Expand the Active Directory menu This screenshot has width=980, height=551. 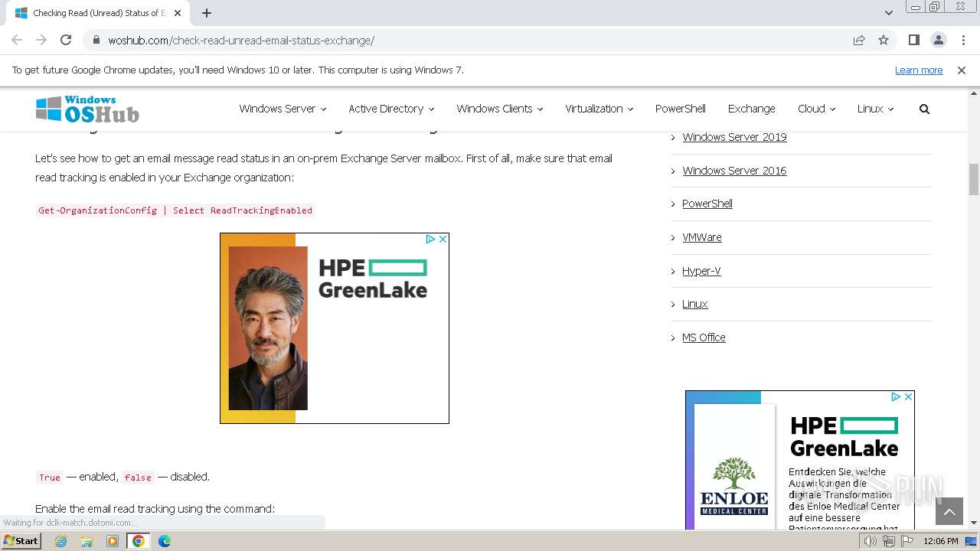391,109
